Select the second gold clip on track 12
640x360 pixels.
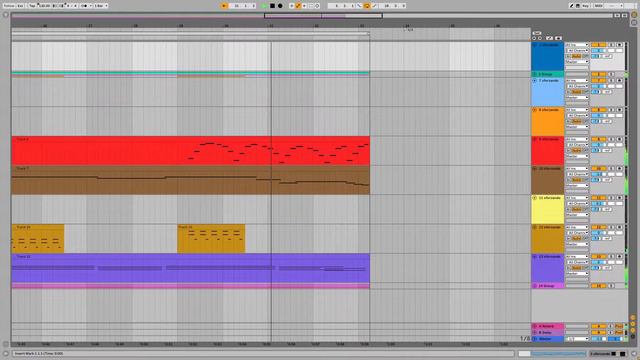pos(211,239)
